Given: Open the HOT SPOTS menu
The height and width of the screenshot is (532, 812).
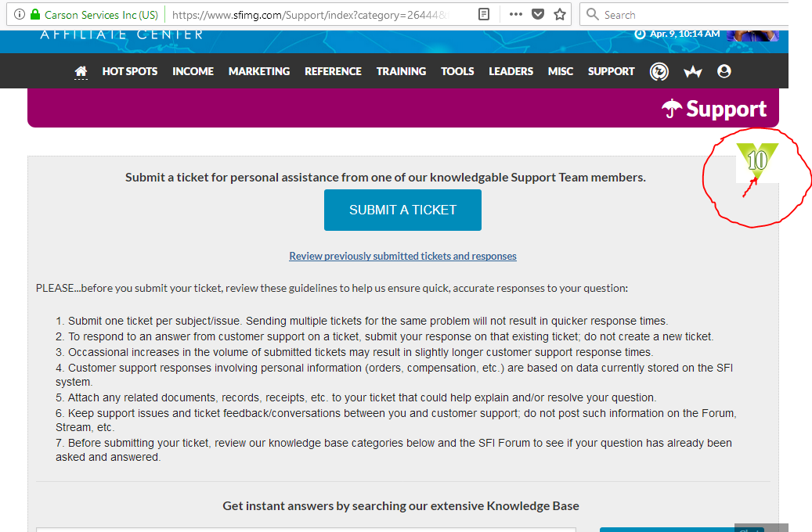Looking at the screenshot, I should point(130,71).
